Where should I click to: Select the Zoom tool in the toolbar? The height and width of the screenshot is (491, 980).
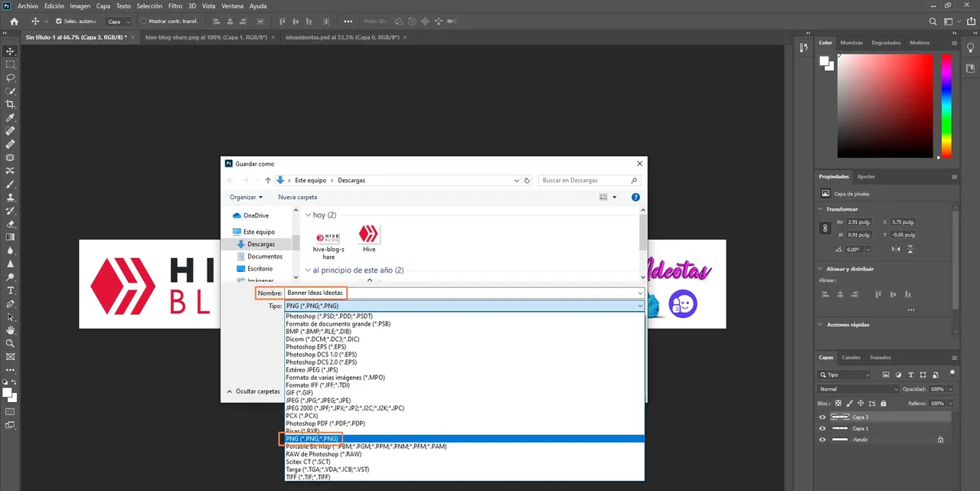(x=11, y=343)
